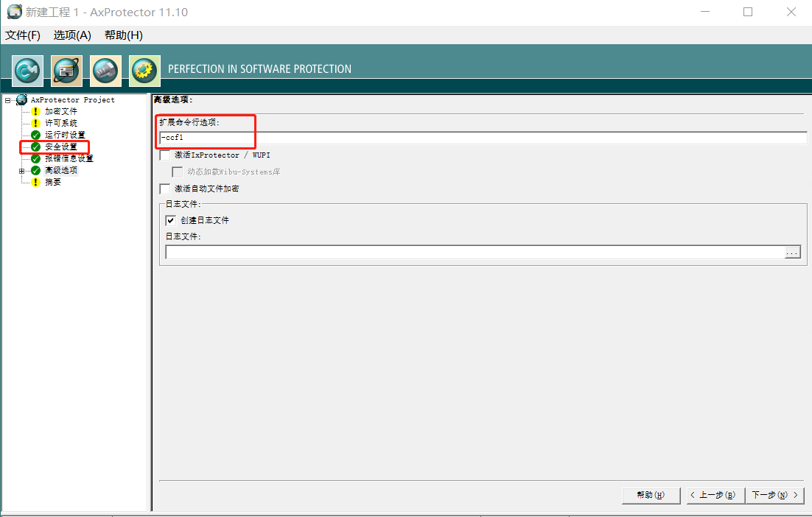Click green check icon beside 安全设置
812x517 pixels.
[35, 147]
